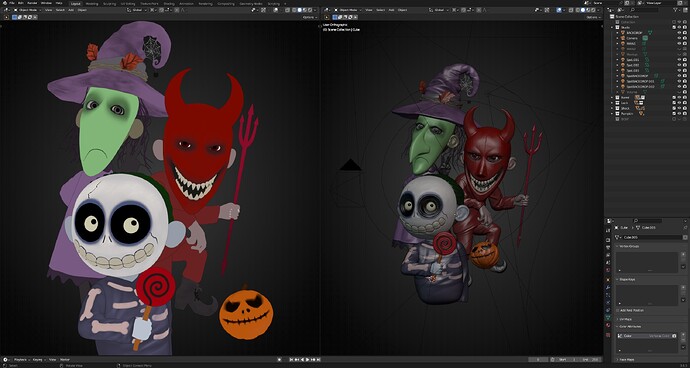Switch to the Sculpting workspace tab
The image size is (690, 368).
[110, 4]
